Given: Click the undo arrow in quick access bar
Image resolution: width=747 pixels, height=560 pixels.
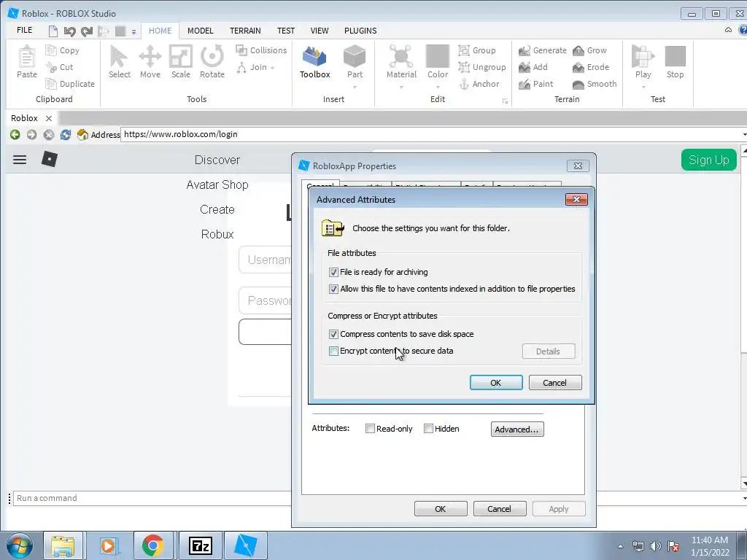Looking at the screenshot, I should 69,31.
